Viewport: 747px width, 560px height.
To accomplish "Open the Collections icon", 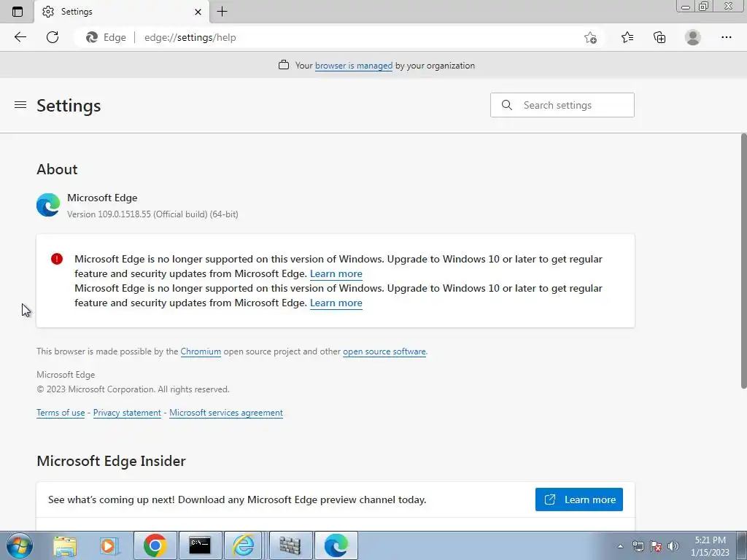I will click(659, 37).
